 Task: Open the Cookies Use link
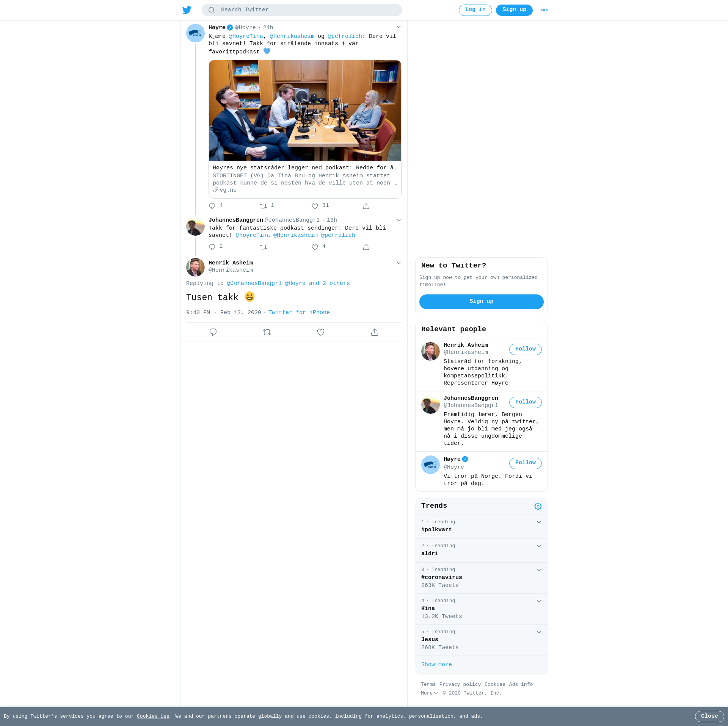pos(153,716)
